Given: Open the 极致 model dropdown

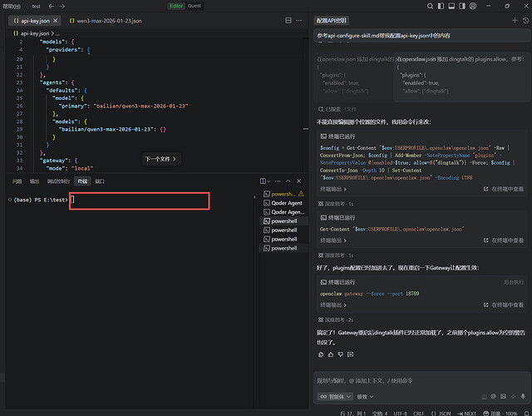Looking at the screenshot, I should [x=366, y=397].
